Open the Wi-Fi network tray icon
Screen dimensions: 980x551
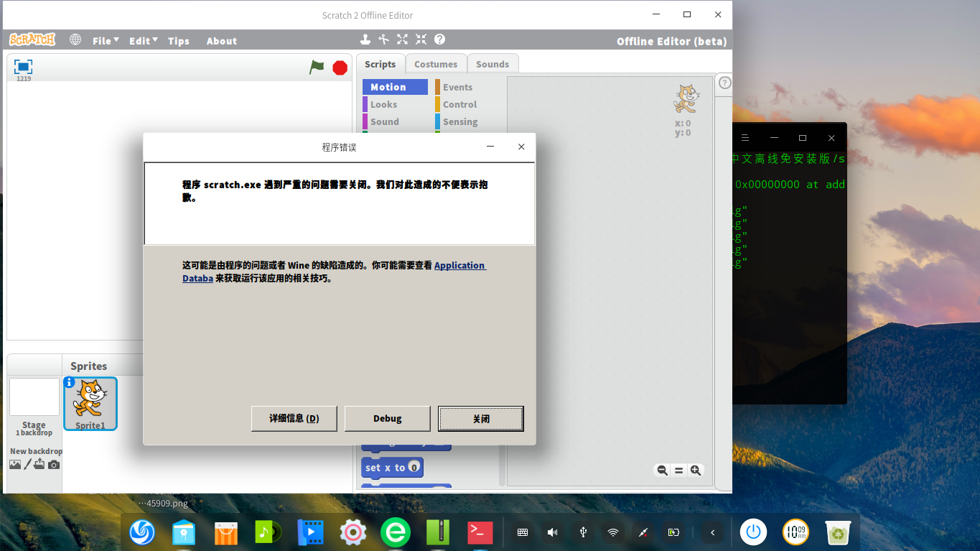(613, 532)
